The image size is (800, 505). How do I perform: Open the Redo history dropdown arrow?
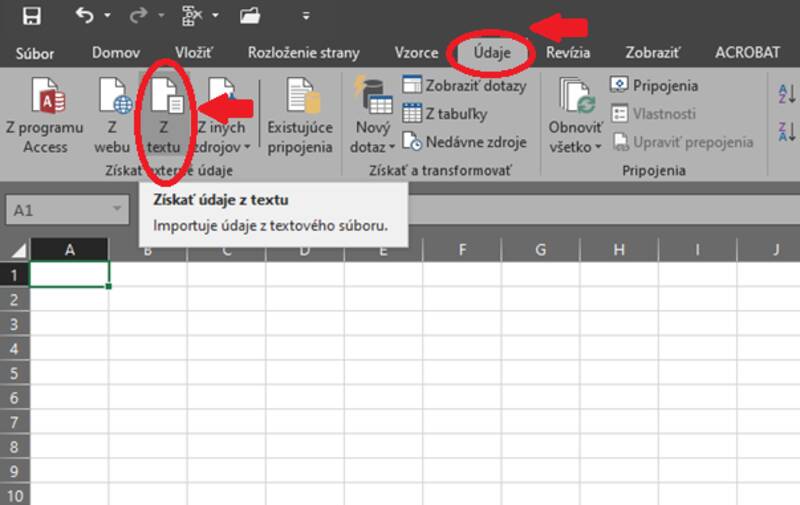pos(161,16)
